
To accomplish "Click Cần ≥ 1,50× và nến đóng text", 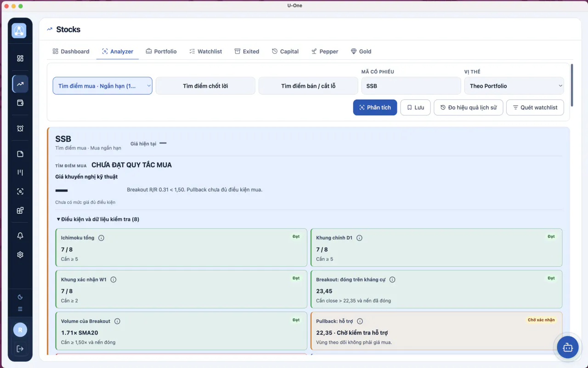I will [88, 342].
